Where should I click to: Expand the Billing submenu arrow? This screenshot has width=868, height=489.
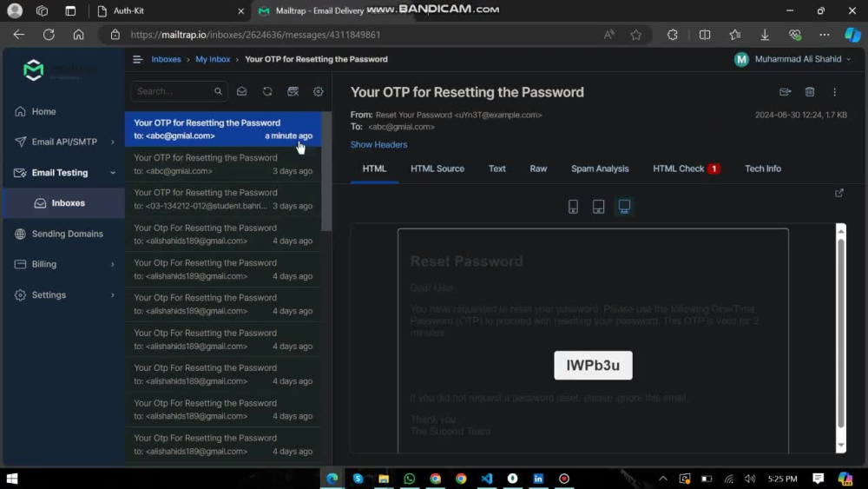click(x=113, y=264)
